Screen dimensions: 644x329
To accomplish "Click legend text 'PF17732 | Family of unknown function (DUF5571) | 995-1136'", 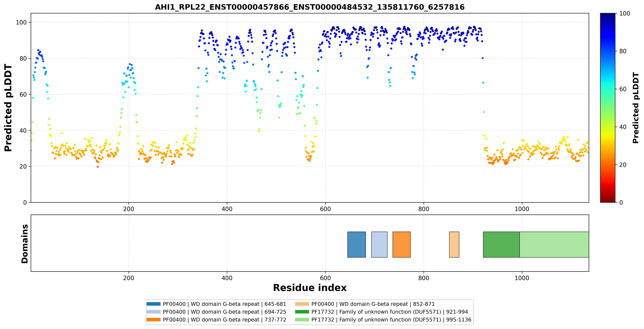I will tap(391, 319).
